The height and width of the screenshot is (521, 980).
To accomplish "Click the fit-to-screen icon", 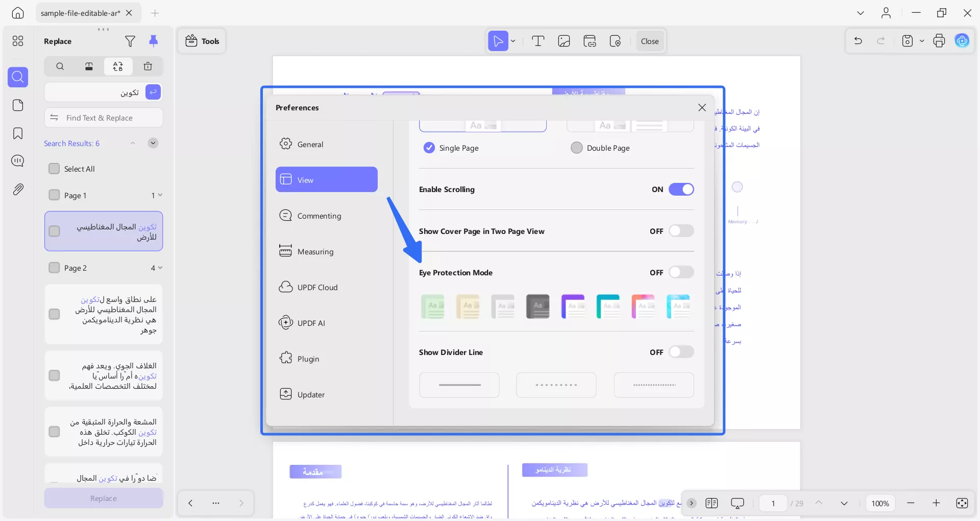I will (x=962, y=503).
